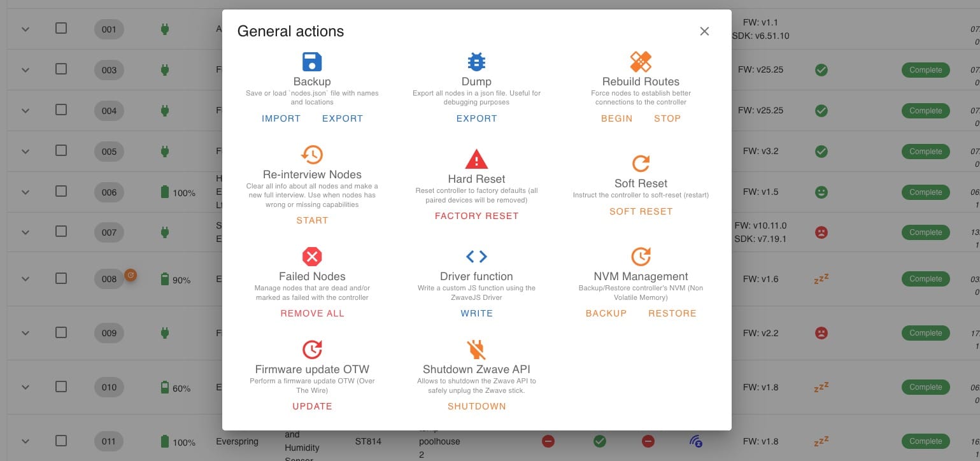Expand the row for node 004

pos(25,111)
